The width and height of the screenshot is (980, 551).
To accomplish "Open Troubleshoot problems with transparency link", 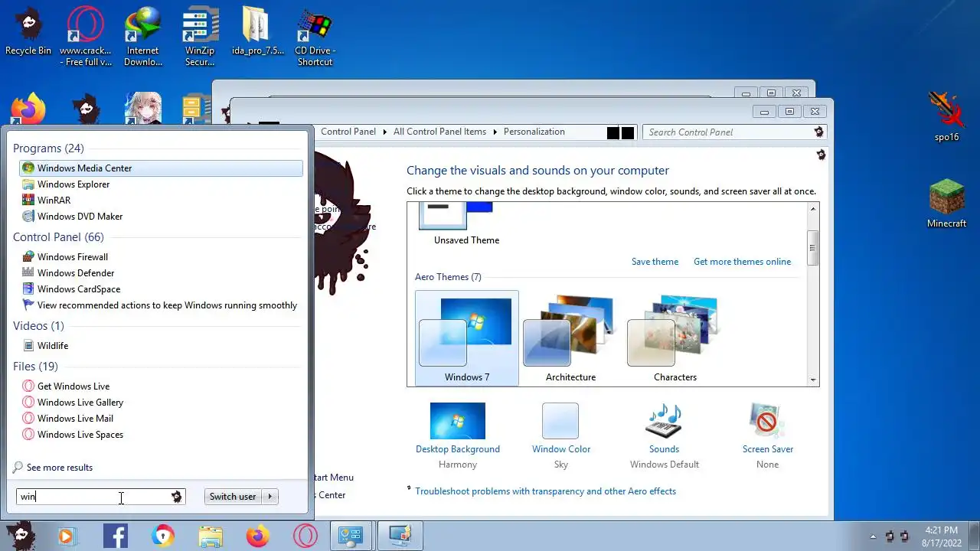I will pyautogui.click(x=545, y=491).
